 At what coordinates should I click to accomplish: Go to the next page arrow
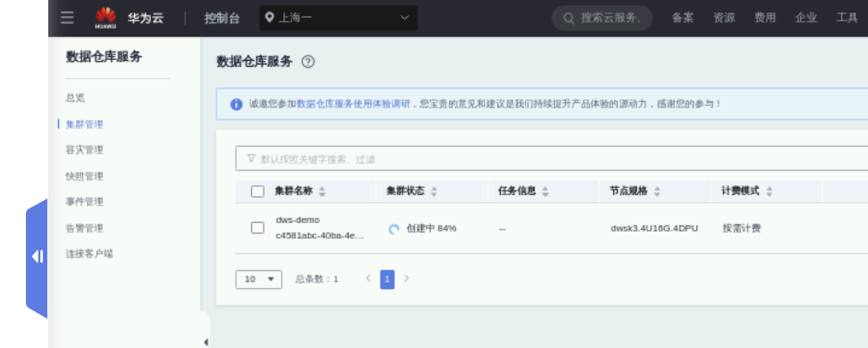click(x=407, y=279)
